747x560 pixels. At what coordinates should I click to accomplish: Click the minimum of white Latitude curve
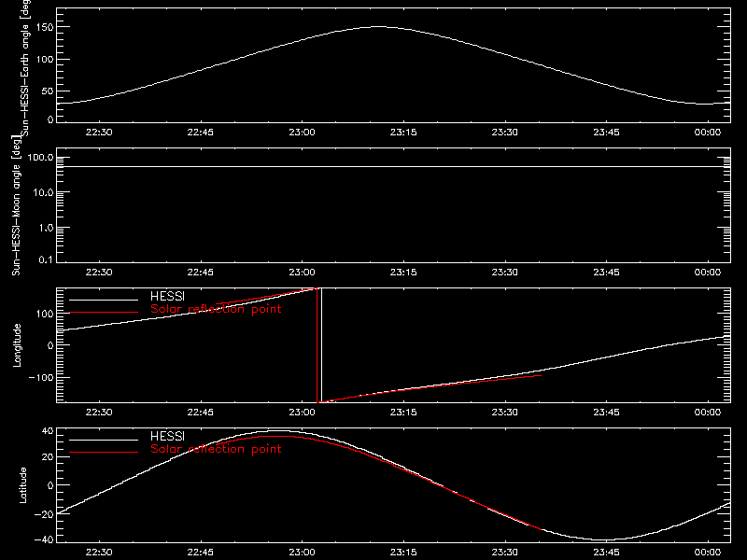point(605,540)
